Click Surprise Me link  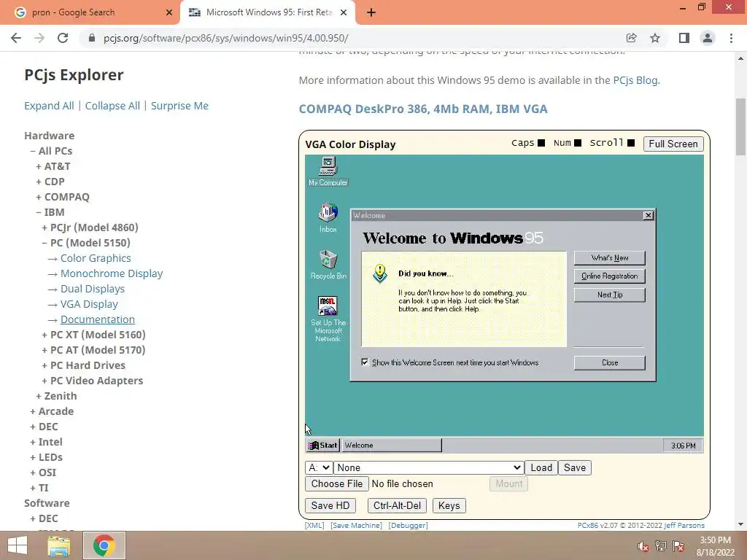click(179, 106)
